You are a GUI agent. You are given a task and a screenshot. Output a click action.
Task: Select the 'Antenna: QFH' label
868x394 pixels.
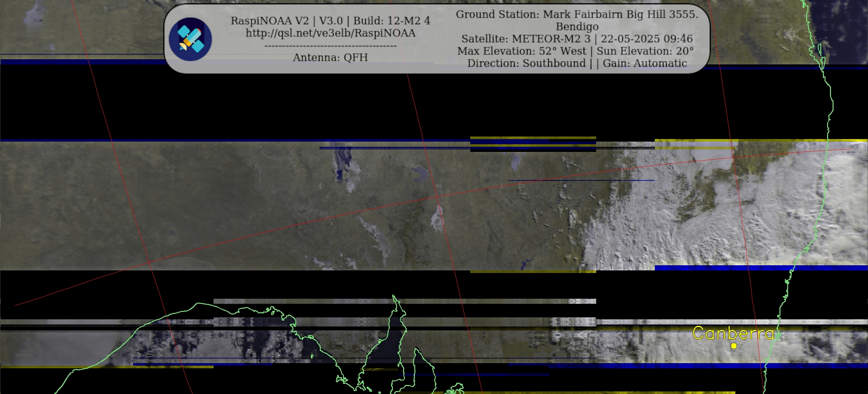coord(330,58)
